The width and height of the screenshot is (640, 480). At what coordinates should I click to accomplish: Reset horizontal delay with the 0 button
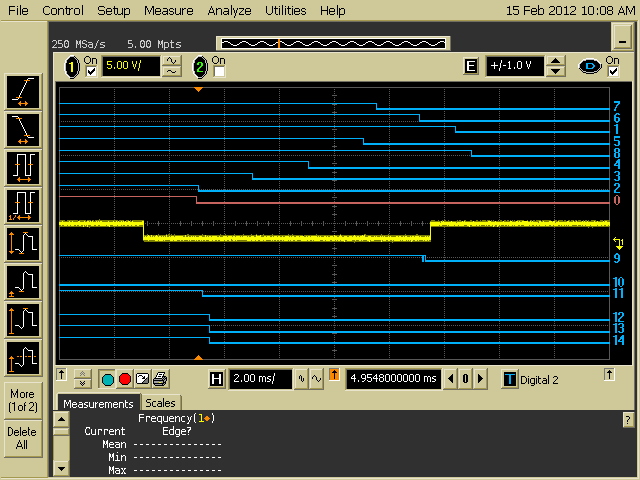coord(465,379)
